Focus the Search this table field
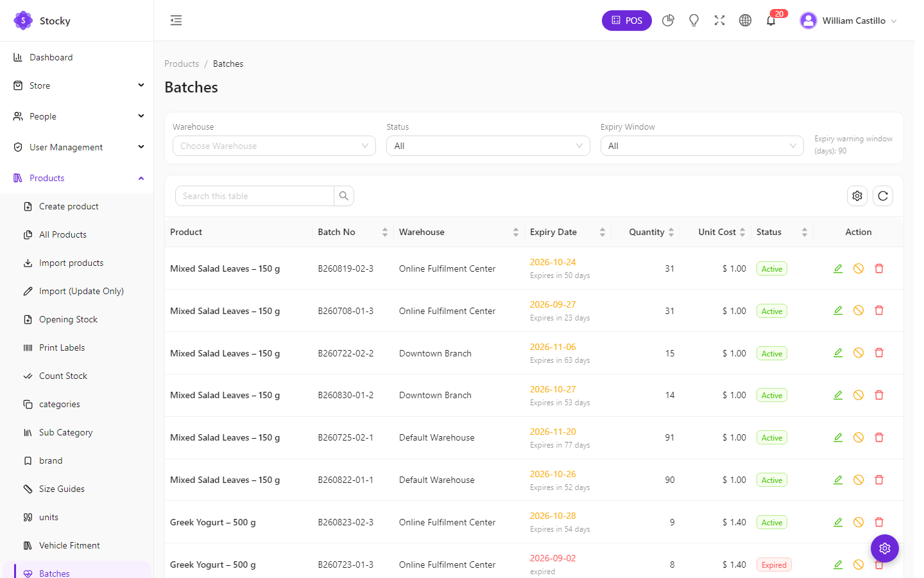This screenshot has width=924, height=578. coord(255,196)
